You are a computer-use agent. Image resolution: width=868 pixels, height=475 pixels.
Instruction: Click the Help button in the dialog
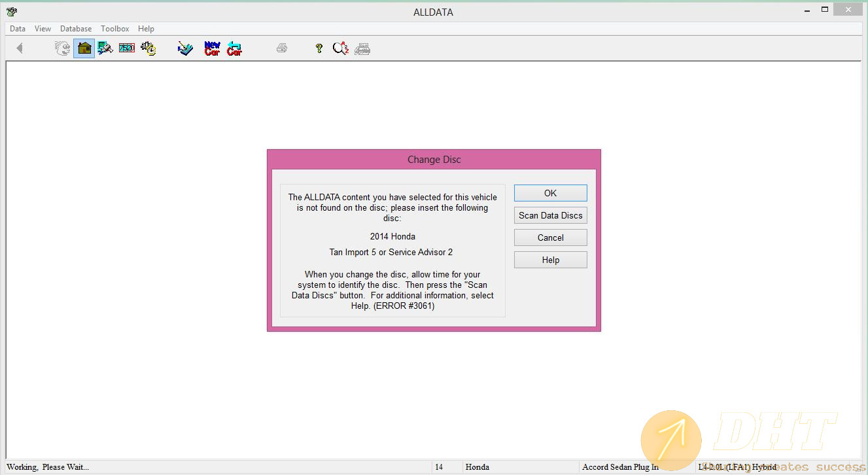click(x=550, y=260)
